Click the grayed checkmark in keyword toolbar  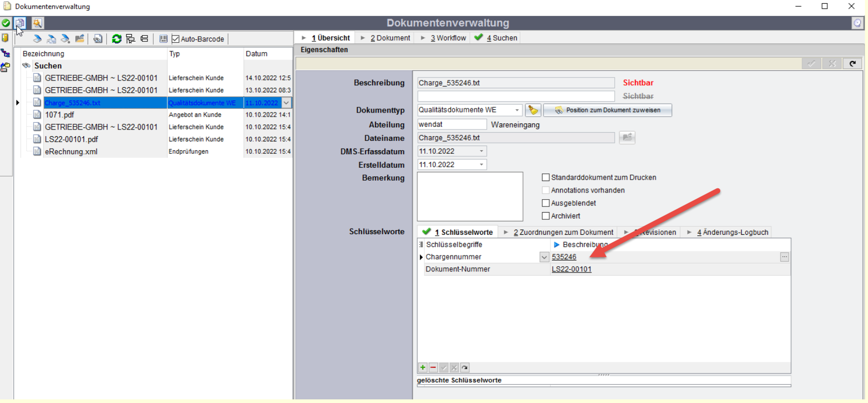444,367
